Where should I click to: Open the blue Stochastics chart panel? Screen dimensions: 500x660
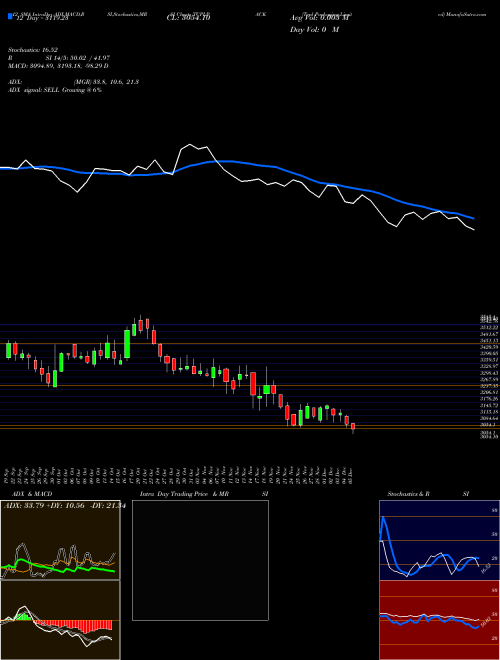[x=439, y=540]
